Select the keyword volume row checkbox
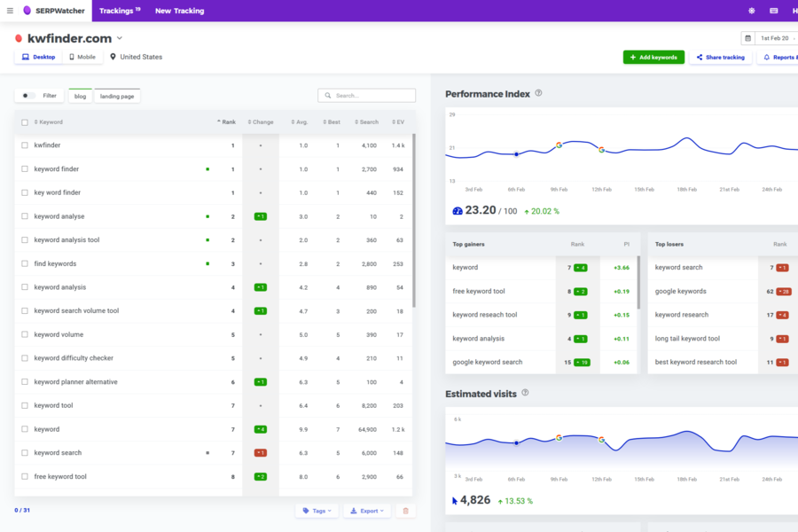Viewport: 798px width, 532px height. (x=25, y=334)
